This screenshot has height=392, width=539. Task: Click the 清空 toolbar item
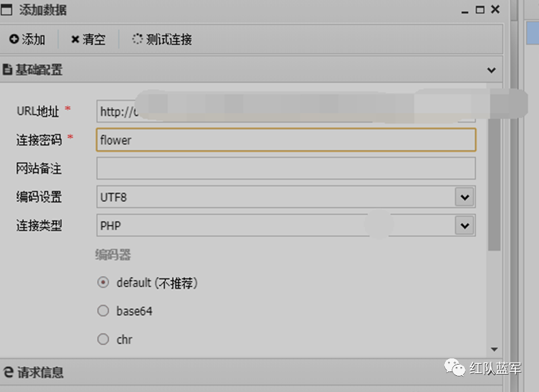point(87,39)
